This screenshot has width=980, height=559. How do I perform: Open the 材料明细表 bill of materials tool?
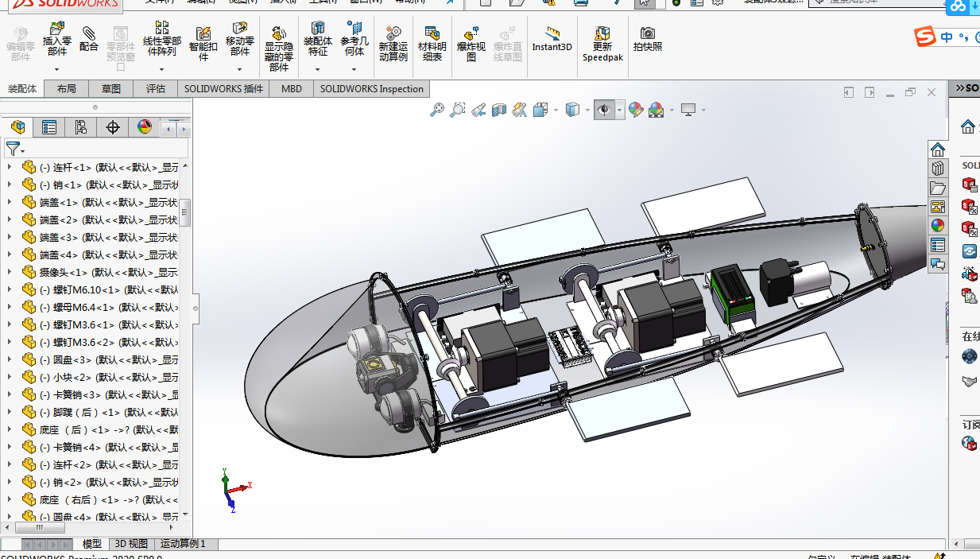click(x=432, y=43)
